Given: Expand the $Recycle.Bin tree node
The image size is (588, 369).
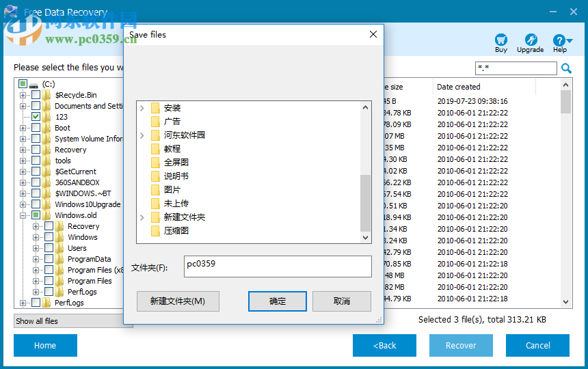Looking at the screenshot, I should [x=23, y=95].
